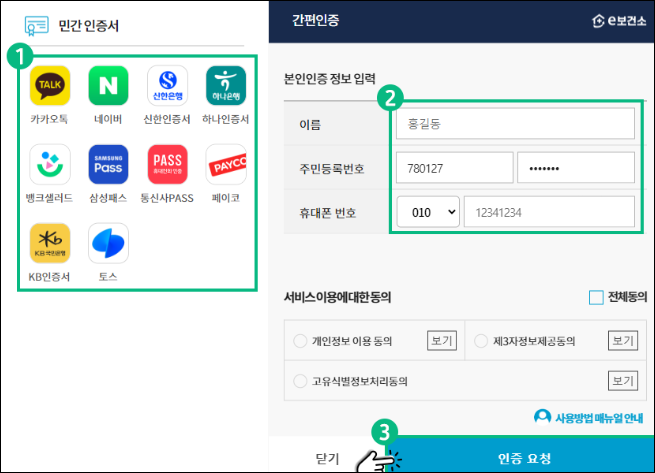This screenshot has height=473, width=655.
Task: View terms for 고유식별정보처리동의 (보기)
Action: point(623,381)
